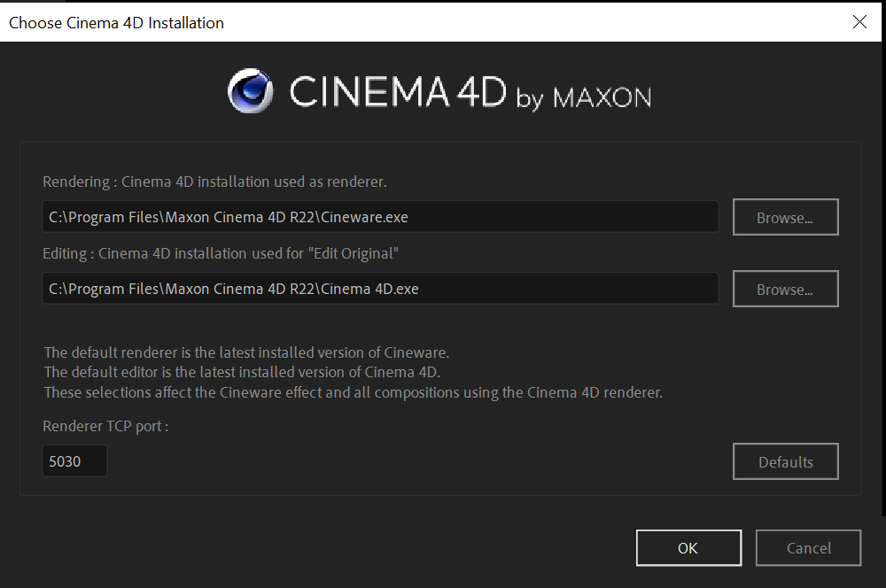Click the MAXON text in the logo banner
Image resolution: width=886 pixels, height=588 pixels.
[x=602, y=97]
